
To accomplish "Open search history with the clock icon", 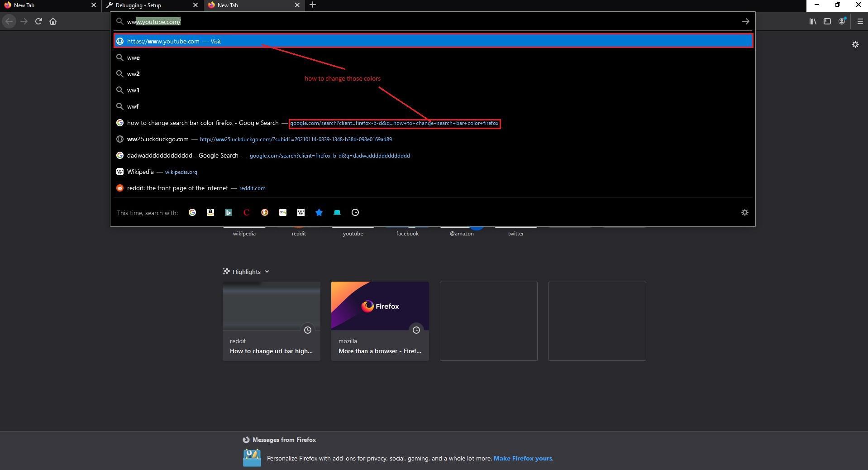I will coord(355,212).
